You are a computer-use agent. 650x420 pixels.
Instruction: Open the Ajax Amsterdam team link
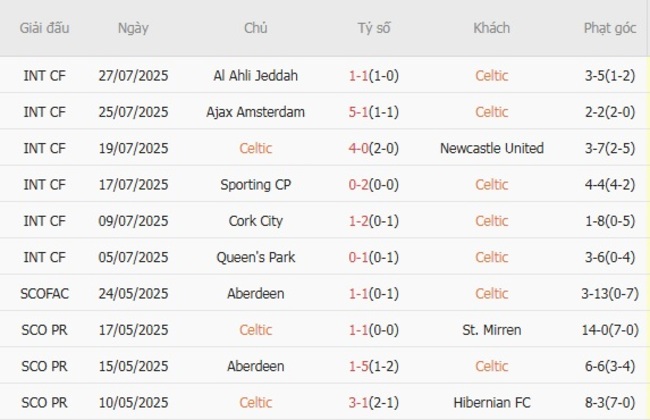(256, 112)
